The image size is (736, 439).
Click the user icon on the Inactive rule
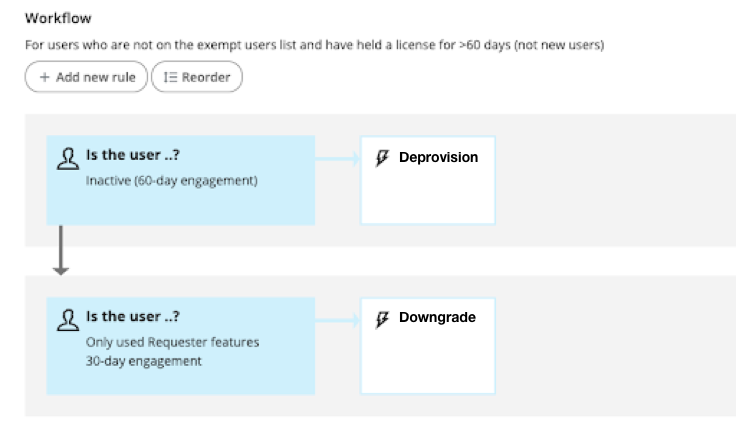coord(69,159)
